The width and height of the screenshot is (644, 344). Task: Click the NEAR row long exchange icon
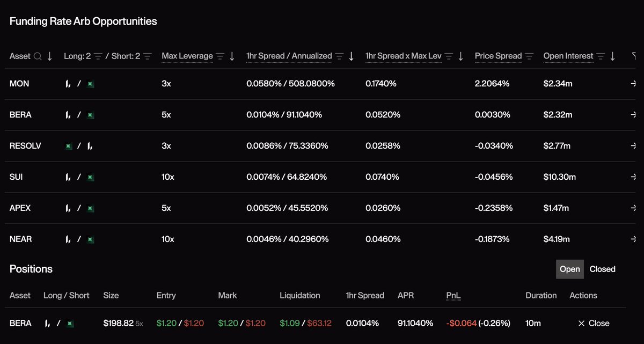(68, 239)
